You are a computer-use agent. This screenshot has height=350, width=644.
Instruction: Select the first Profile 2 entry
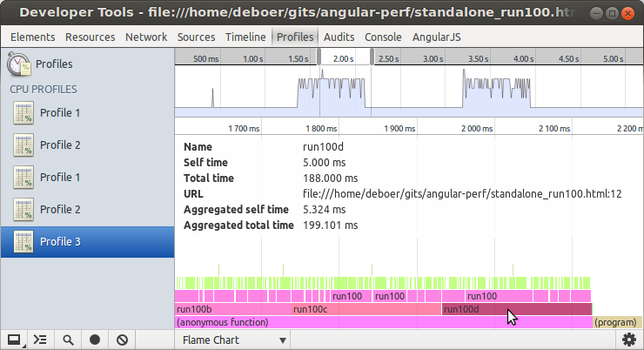coord(87,145)
